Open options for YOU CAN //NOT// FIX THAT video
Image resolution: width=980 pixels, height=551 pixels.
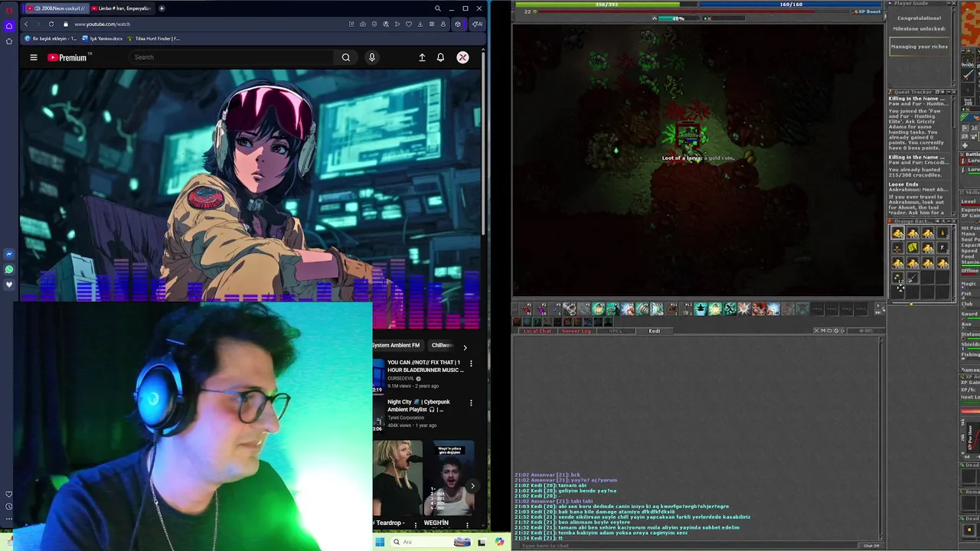471,363
